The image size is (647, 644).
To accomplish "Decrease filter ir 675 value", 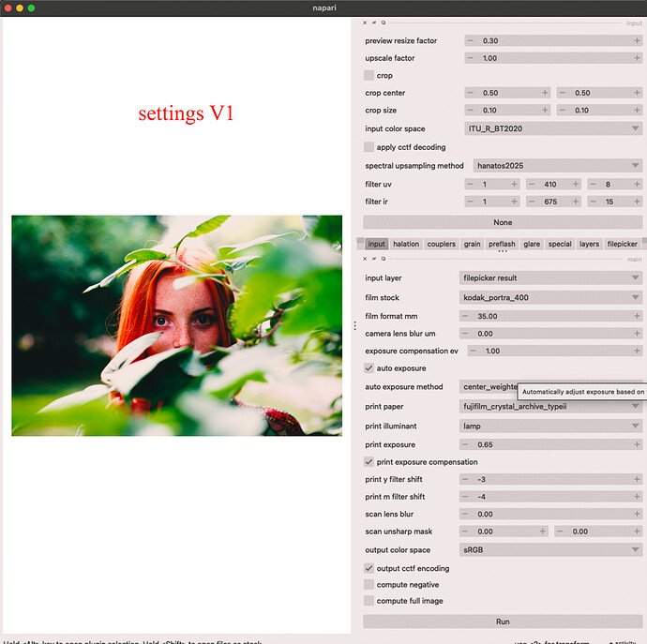I will pos(532,202).
